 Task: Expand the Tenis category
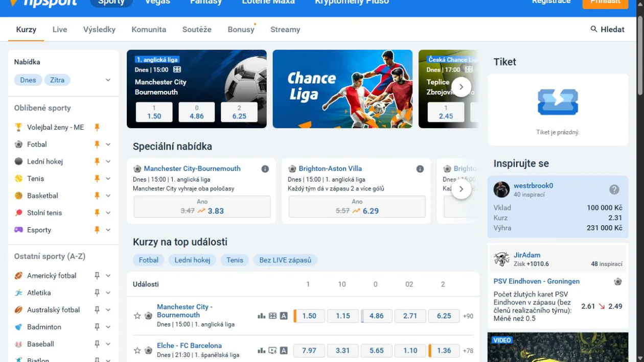point(108,179)
